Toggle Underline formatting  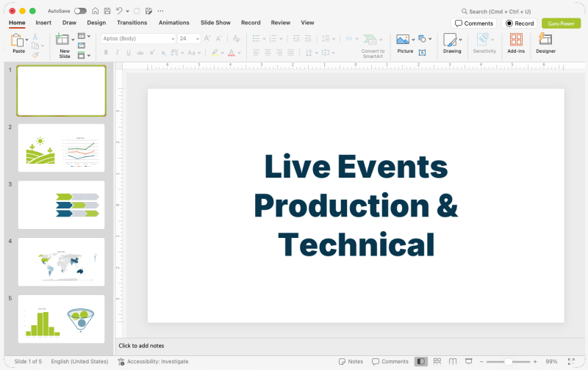(128, 53)
